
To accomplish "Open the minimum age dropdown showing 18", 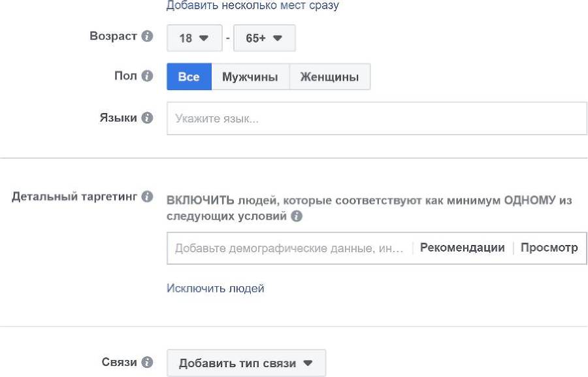I will (193, 37).
